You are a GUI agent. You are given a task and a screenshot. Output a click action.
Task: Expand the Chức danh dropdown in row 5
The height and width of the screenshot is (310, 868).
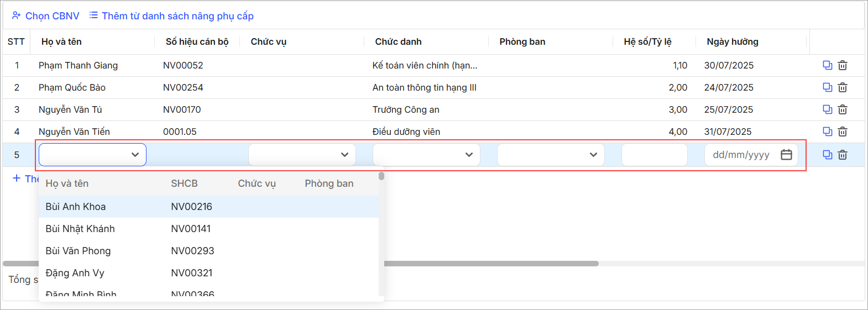pos(426,155)
